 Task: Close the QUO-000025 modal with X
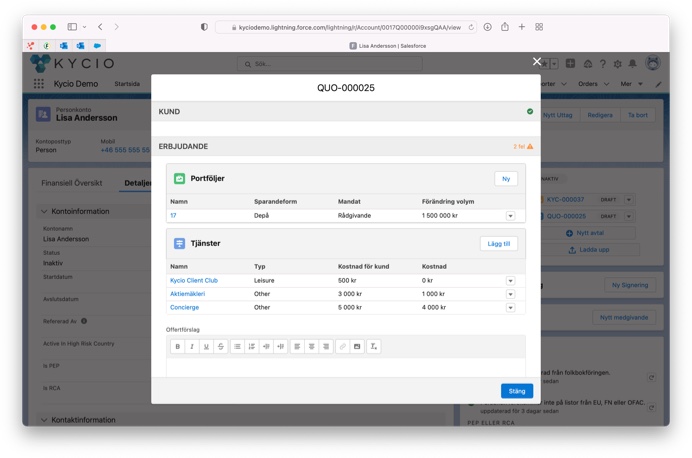tap(537, 61)
